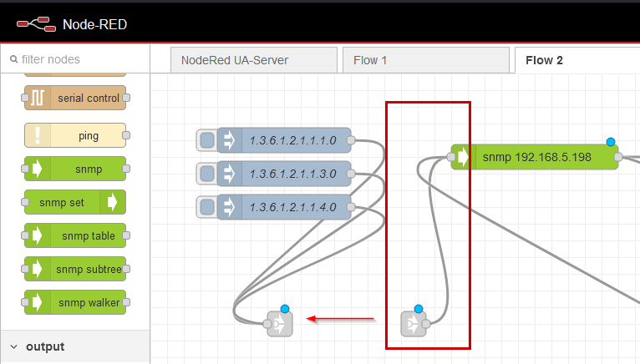Click input port of snmp set palette node
The image size is (640, 364).
point(25,202)
